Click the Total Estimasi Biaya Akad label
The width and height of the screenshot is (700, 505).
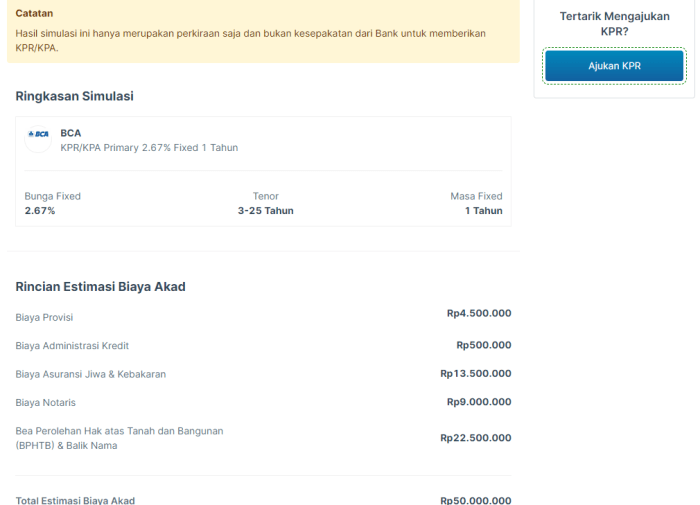pos(75,500)
